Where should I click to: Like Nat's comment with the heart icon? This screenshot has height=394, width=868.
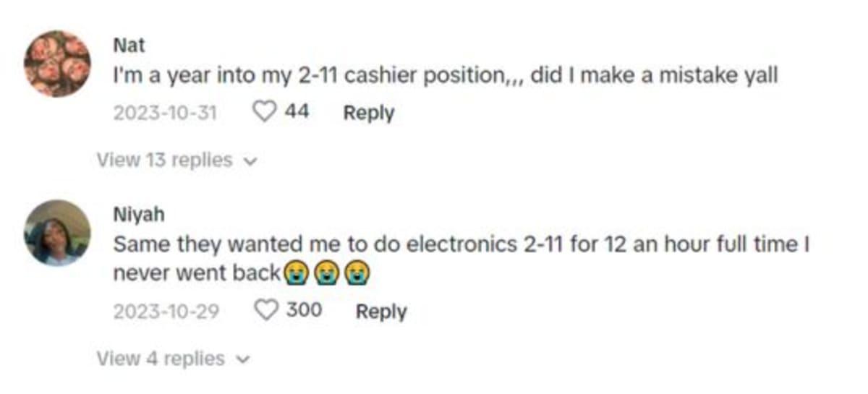tap(264, 113)
